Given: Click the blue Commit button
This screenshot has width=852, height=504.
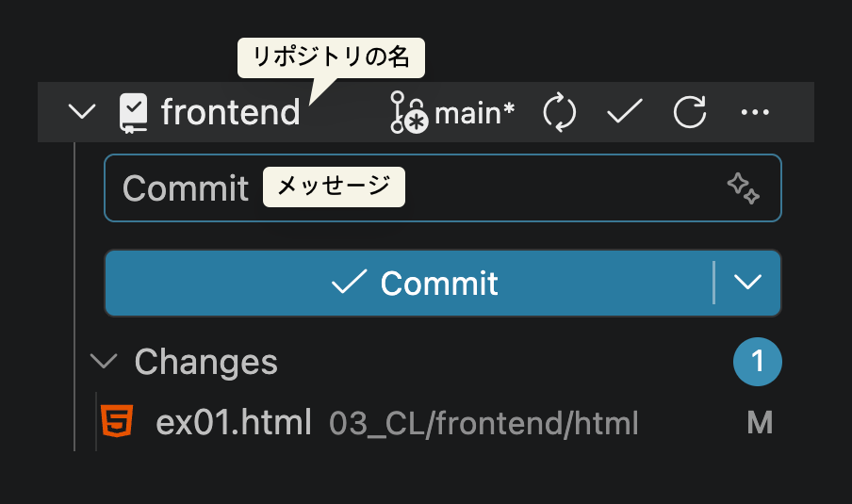Looking at the screenshot, I should [409, 283].
